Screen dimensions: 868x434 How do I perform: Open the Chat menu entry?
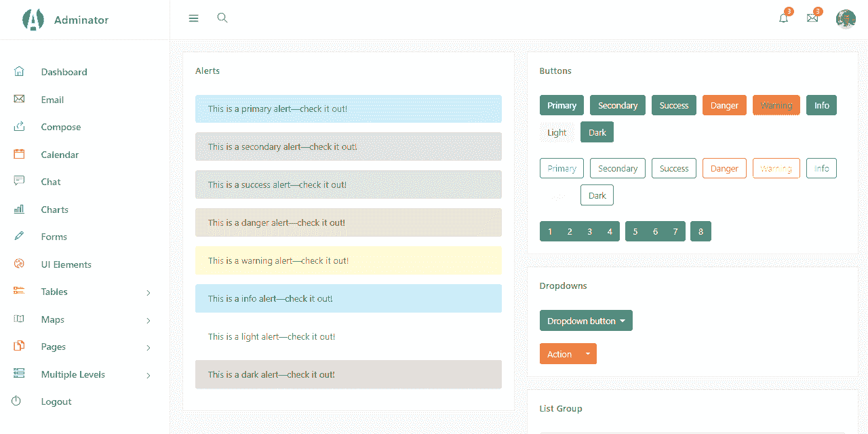[x=51, y=182]
